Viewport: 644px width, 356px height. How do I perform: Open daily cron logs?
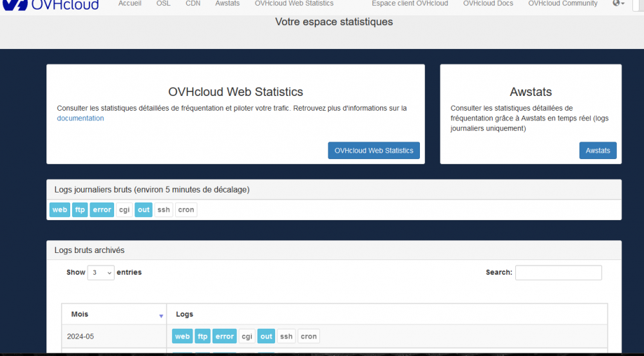click(186, 210)
